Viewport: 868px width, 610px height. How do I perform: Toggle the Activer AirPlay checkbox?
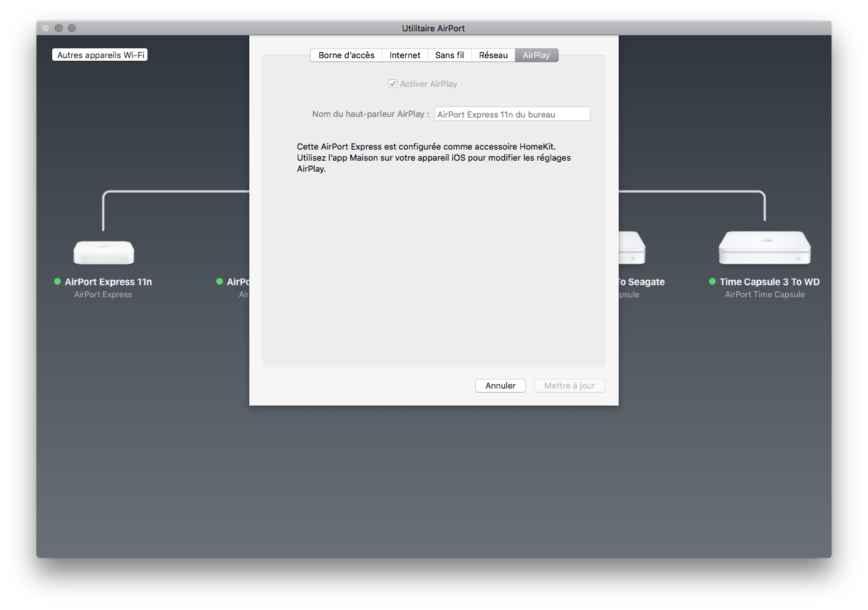coord(393,84)
